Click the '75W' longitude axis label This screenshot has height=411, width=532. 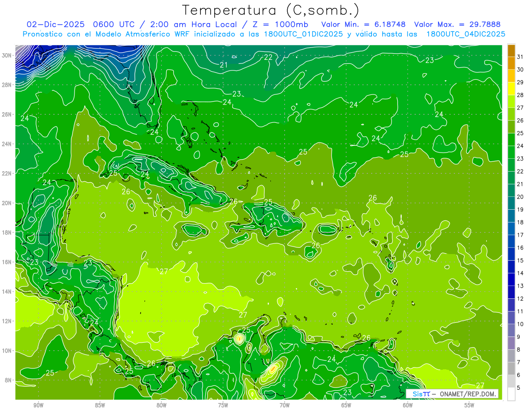[223, 405]
